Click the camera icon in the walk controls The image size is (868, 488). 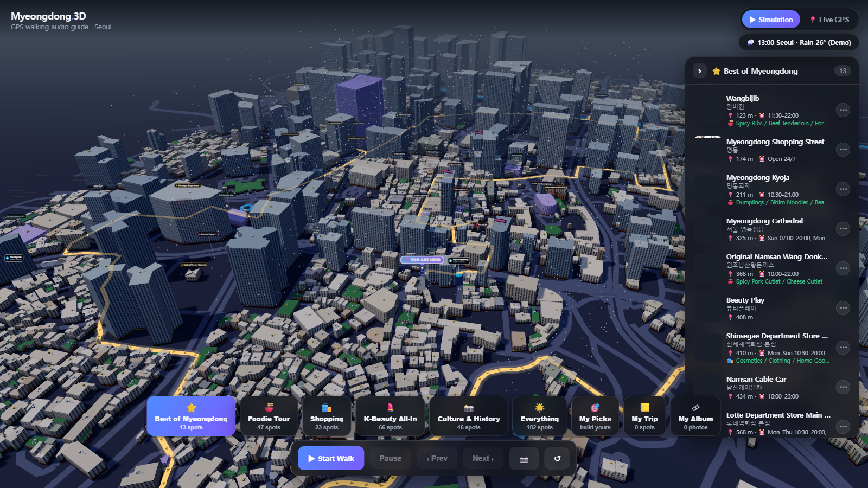[x=524, y=459]
